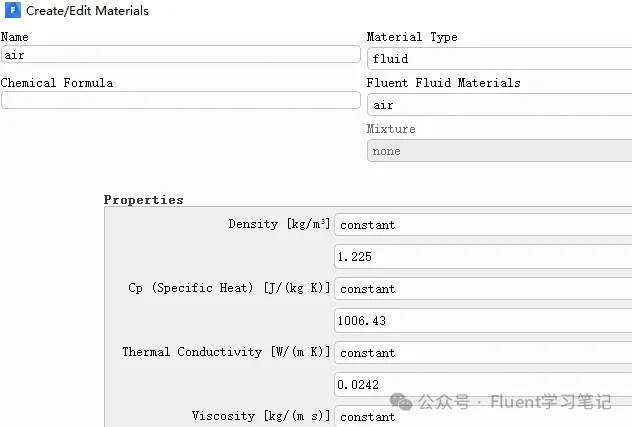Click the empty Chemical Formula field

[180, 101]
